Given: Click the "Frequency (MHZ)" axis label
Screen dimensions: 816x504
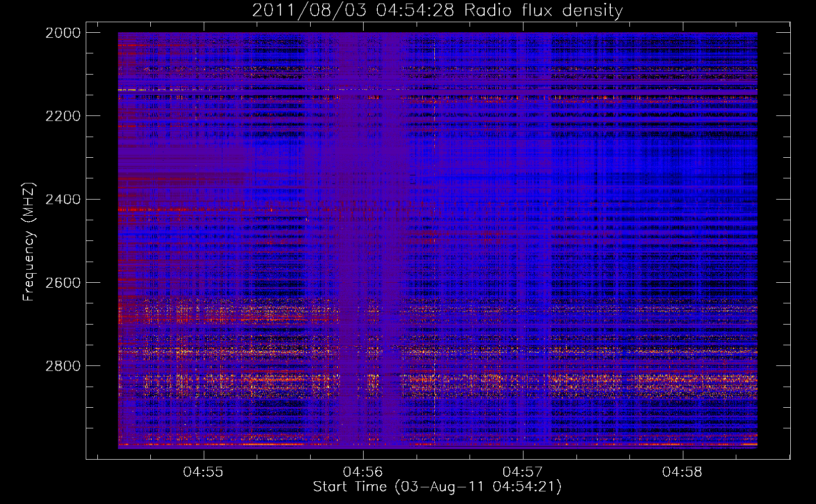Looking at the screenshot, I should click(x=29, y=242).
